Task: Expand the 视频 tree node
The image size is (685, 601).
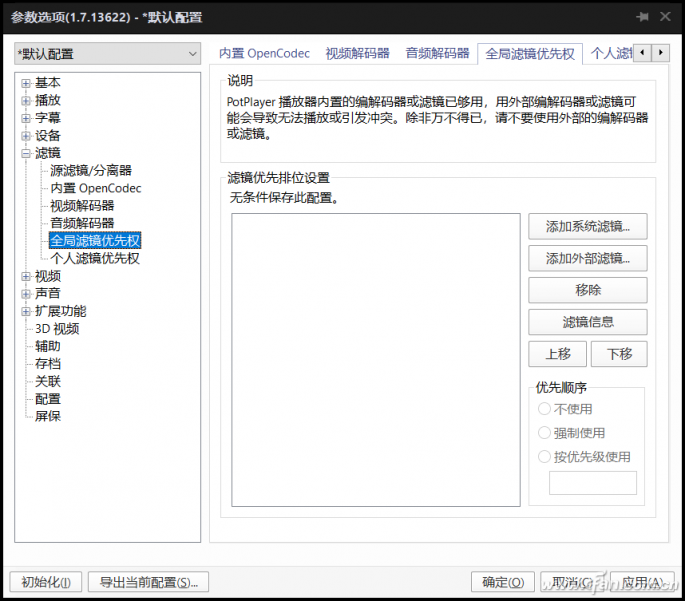Action: click(26, 276)
